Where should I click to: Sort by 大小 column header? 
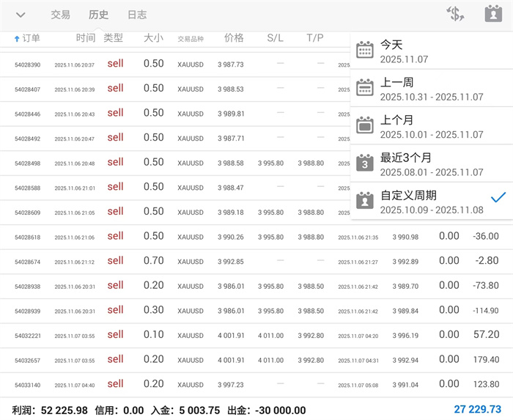click(153, 38)
